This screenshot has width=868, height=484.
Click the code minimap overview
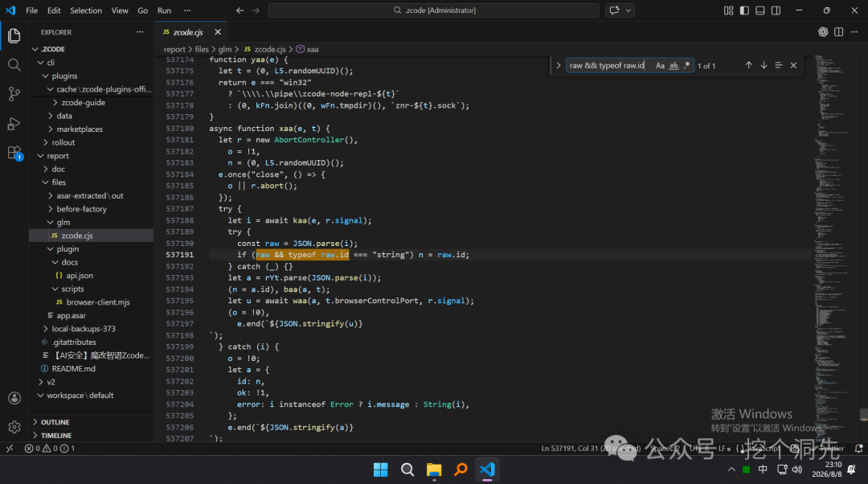tap(835, 248)
